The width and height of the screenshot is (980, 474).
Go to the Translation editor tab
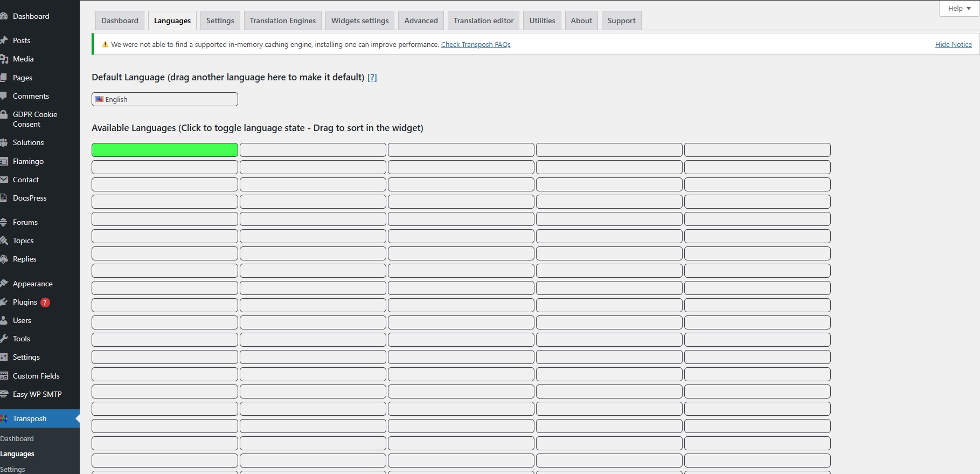483,20
